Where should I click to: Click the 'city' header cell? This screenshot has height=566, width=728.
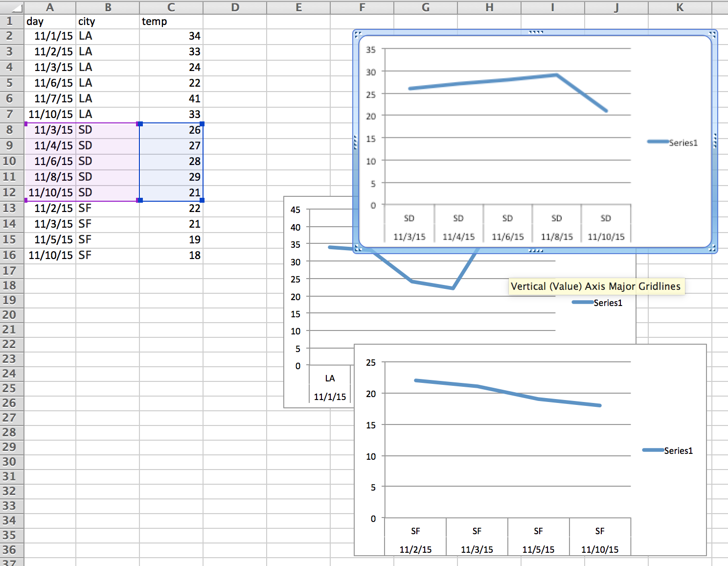108,22
